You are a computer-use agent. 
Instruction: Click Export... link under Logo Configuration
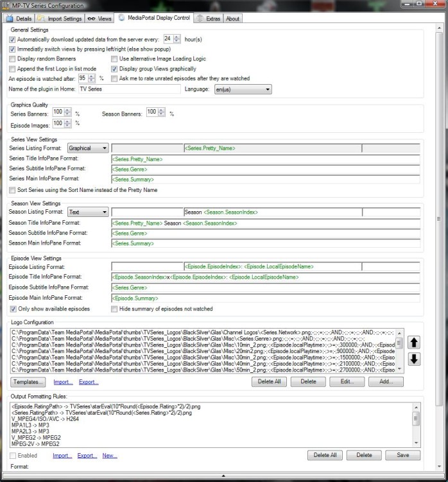click(x=89, y=382)
